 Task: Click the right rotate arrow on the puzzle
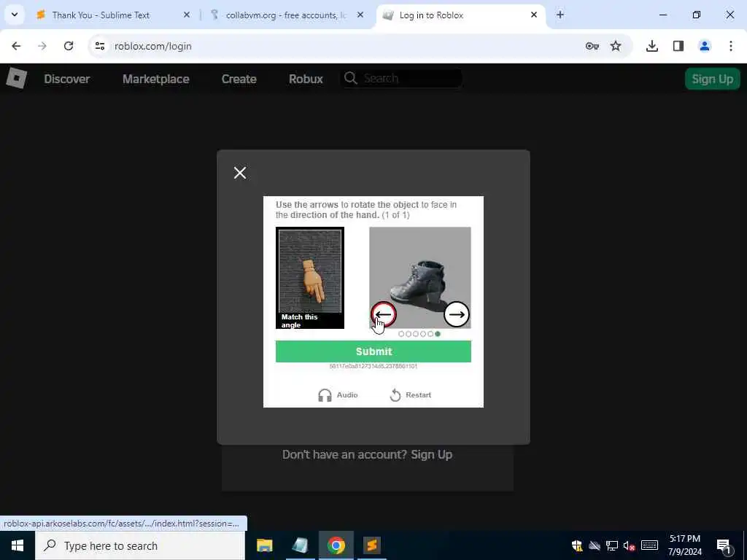point(457,314)
